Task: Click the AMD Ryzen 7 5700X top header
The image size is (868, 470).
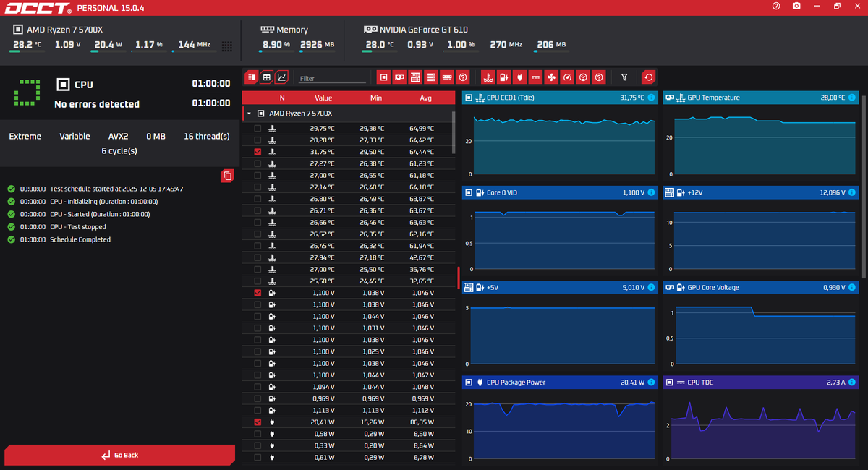Action: coord(64,30)
